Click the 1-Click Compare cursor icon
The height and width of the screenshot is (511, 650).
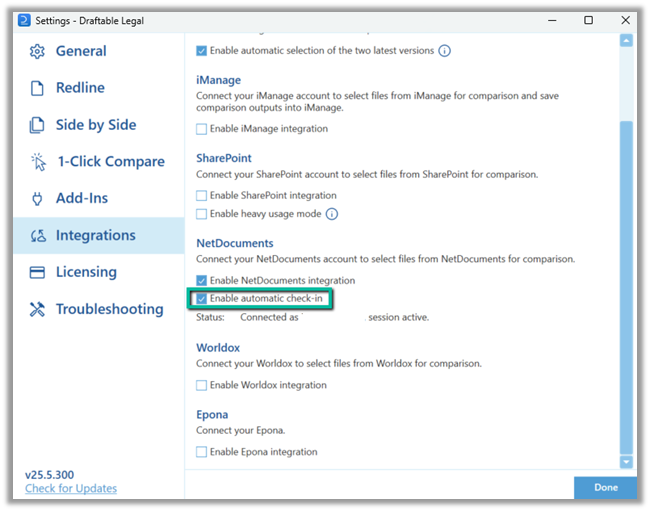pyautogui.click(x=38, y=162)
